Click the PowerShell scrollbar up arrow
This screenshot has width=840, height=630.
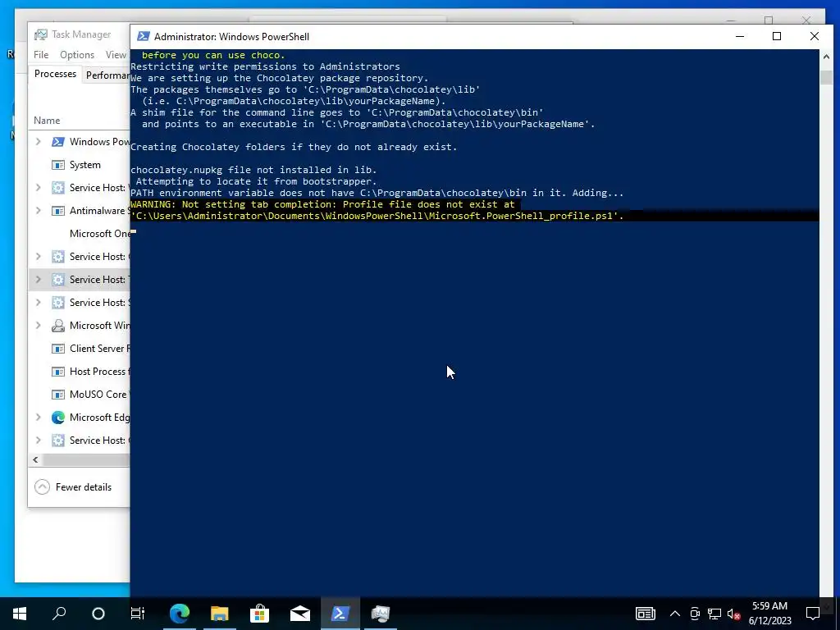pyautogui.click(x=825, y=57)
